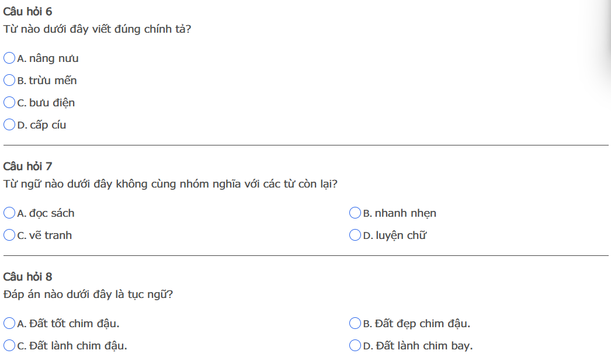Choose option B 'trừu mến' radio button
The image size is (611, 364).
click(x=9, y=80)
